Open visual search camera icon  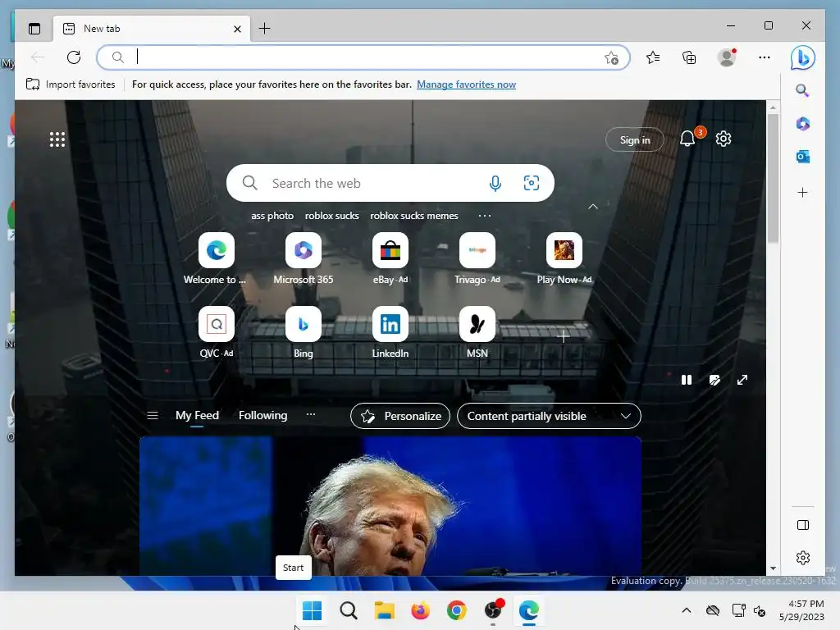(x=532, y=183)
